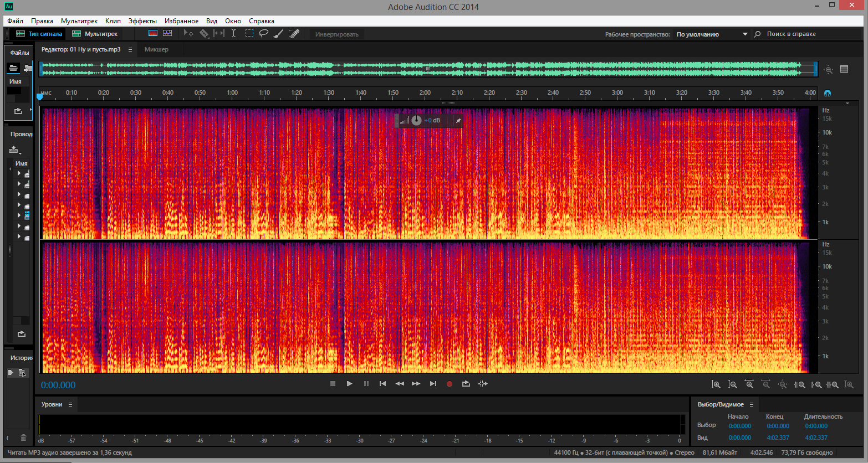This screenshot has width=868, height=463.
Task: Select the Paintbrush selection tool
Action: coord(279,34)
